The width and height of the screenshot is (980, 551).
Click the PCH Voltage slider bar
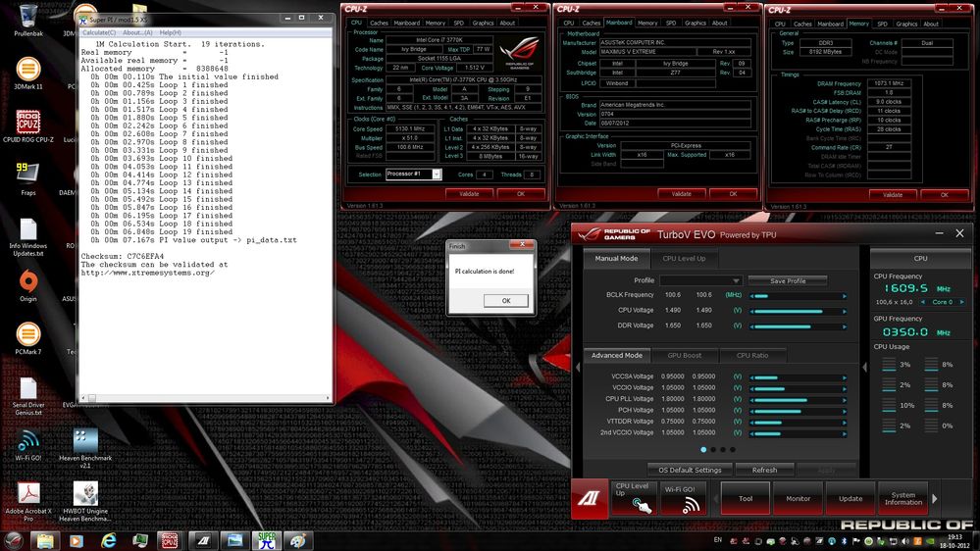point(799,411)
